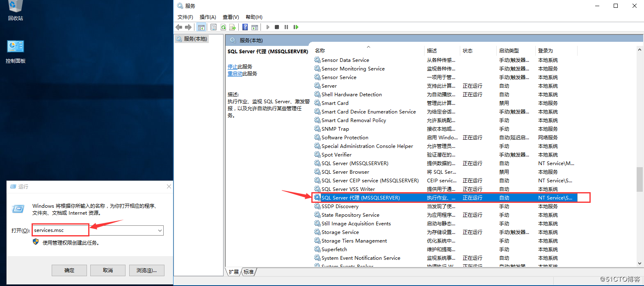644x286 pixels.
Task: Select 服务(本地) node in the left tree
Action: (192, 39)
